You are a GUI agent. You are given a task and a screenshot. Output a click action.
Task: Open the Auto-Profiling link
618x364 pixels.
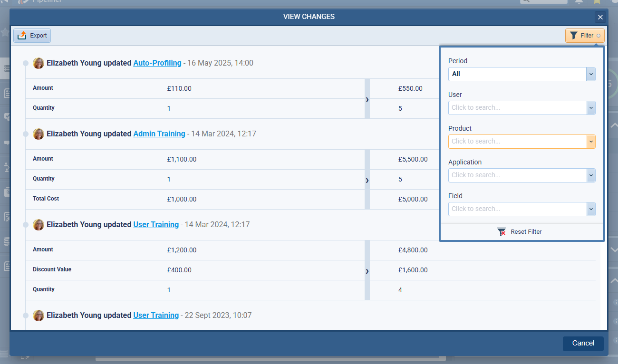(x=157, y=63)
